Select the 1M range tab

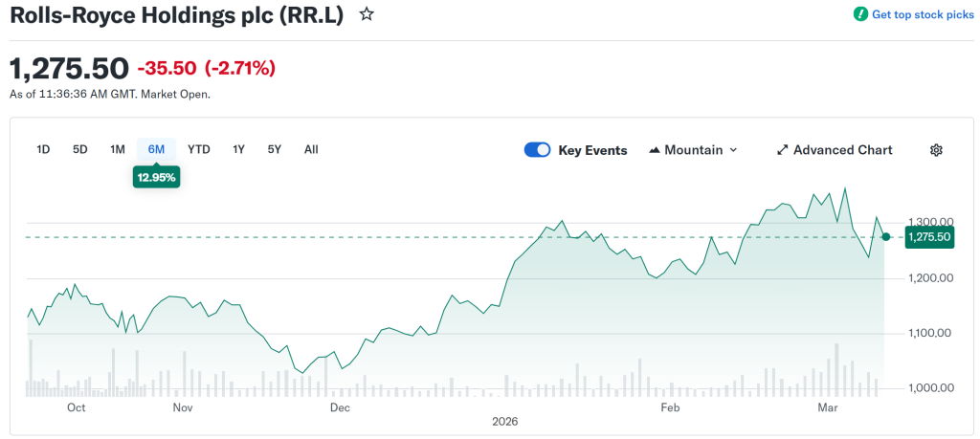pyautogui.click(x=118, y=149)
